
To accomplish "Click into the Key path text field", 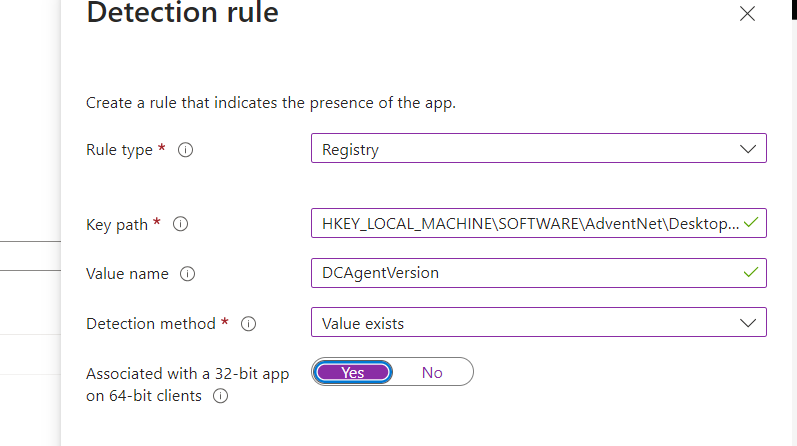I will click(x=528, y=223).
